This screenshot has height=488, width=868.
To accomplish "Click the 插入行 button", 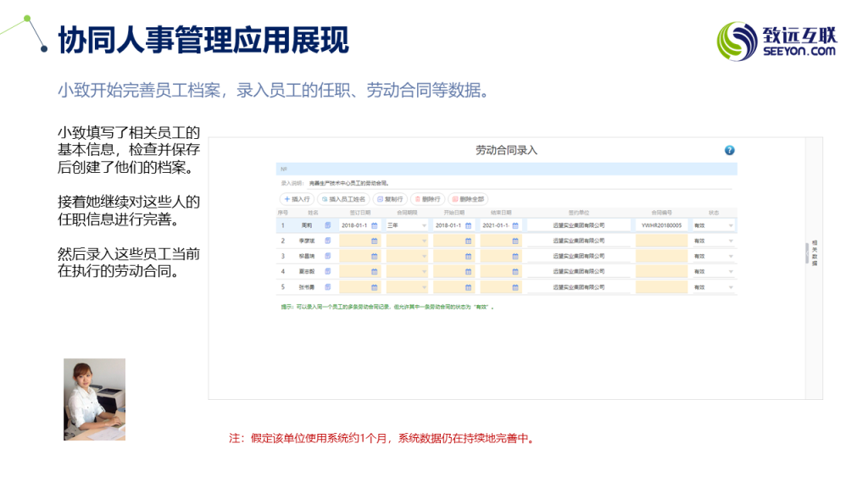I will point(297,198).
